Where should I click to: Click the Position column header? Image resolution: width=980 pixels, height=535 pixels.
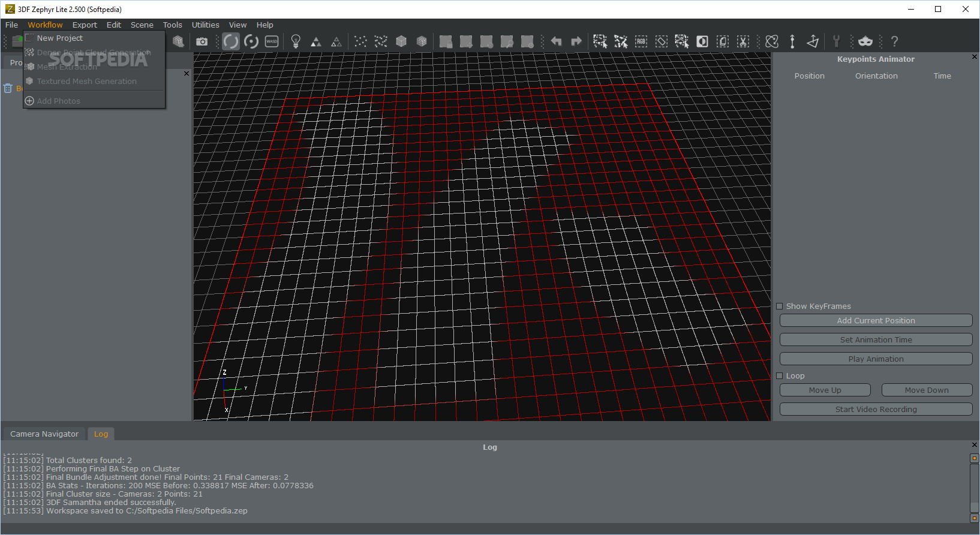click(809, 76)
